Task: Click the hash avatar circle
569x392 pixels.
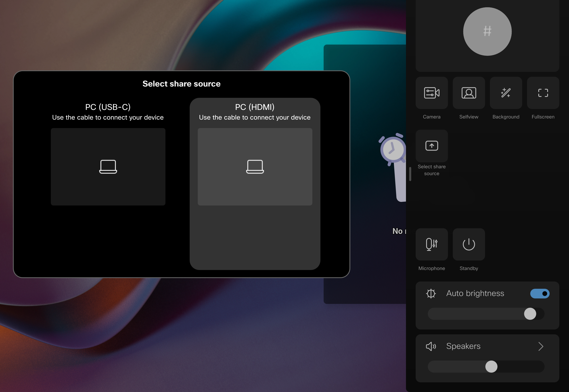Action: pyautogui.click(x=487, y=31)
